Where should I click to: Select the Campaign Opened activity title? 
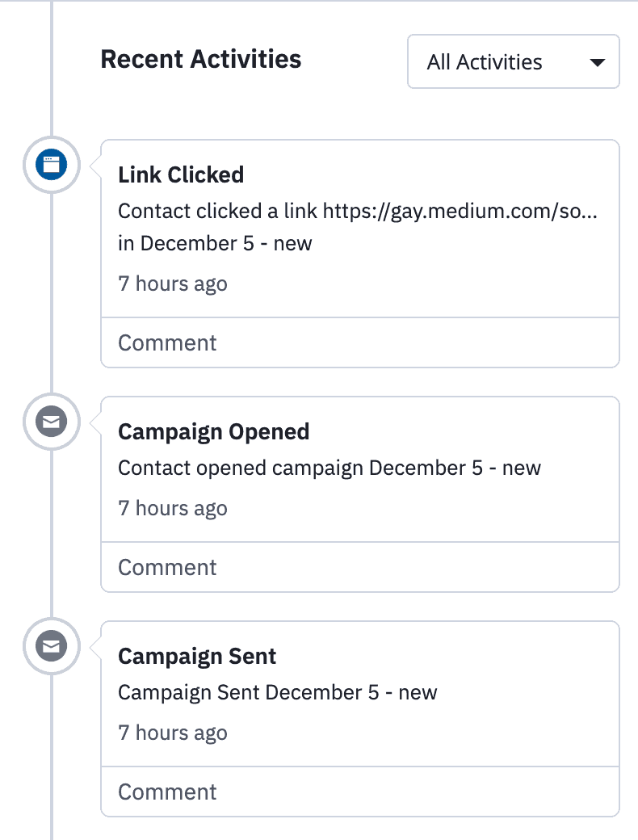pos(214,432)
